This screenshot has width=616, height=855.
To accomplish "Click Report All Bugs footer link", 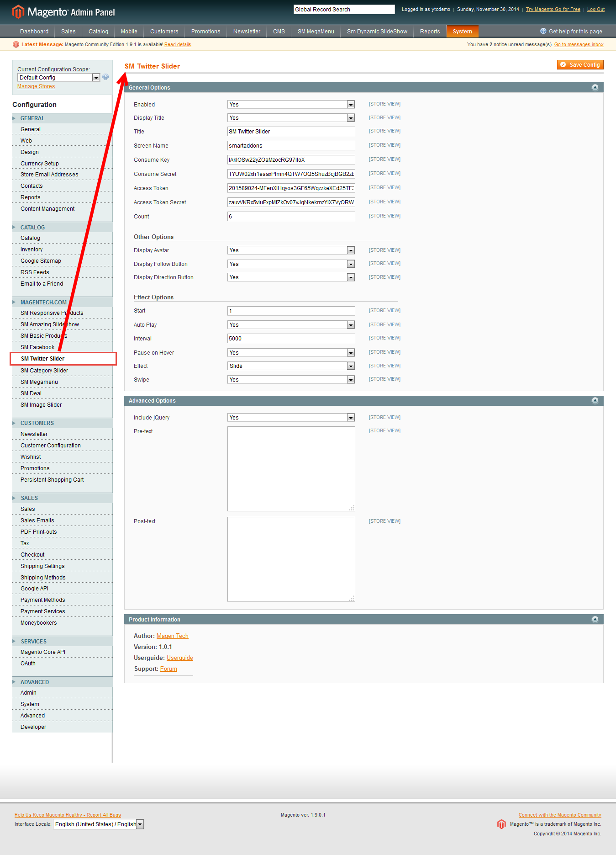I will click(x=68, y=815).
